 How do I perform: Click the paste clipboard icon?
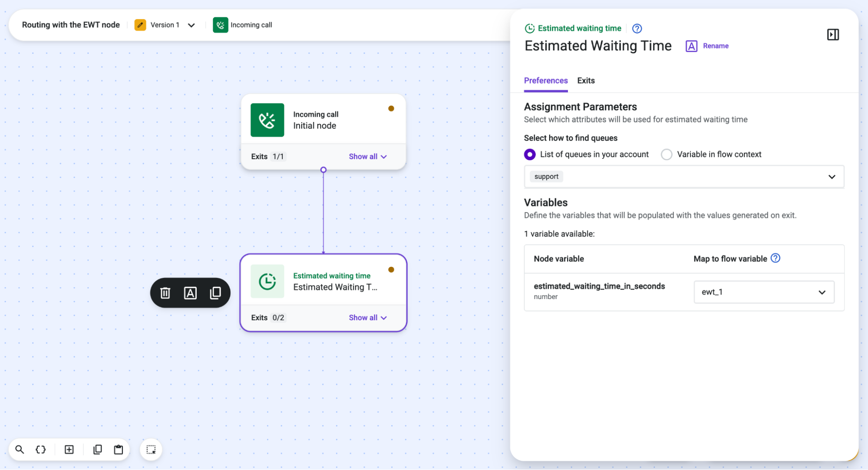tap(119, 449)
